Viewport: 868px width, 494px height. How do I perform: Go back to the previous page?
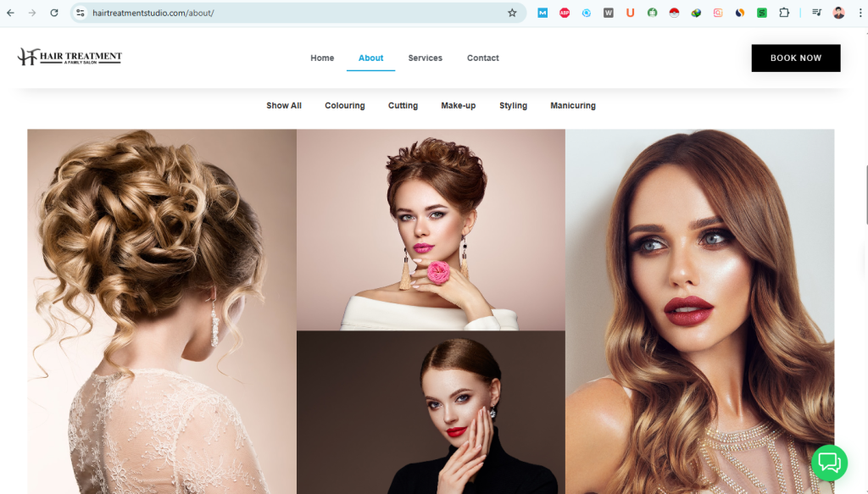click(11, 13)
